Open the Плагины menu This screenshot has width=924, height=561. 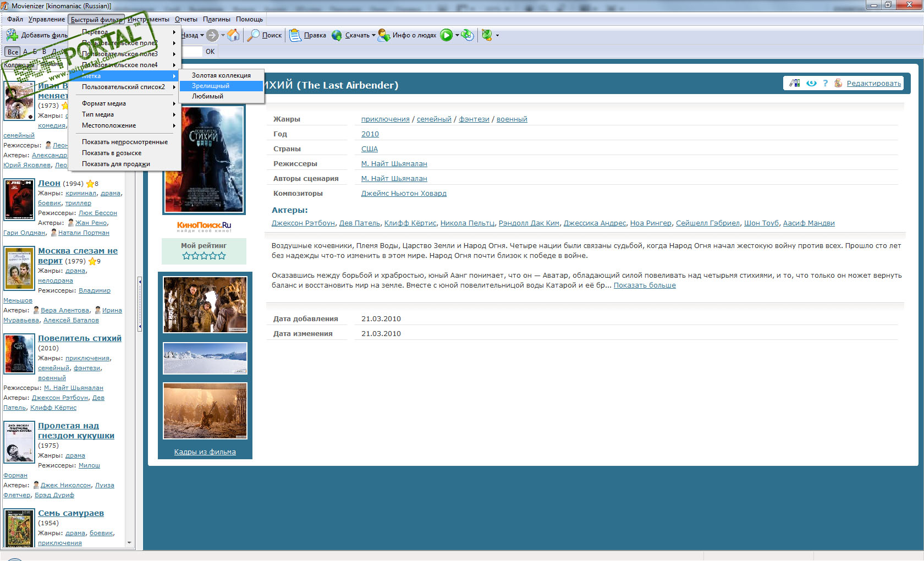click(217, 19)
